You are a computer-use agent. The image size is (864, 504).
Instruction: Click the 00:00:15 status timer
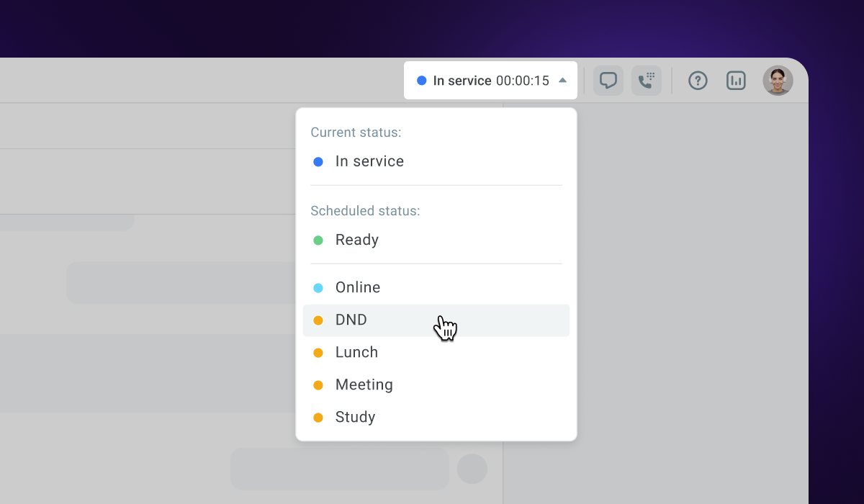click(x=523, y=81)
